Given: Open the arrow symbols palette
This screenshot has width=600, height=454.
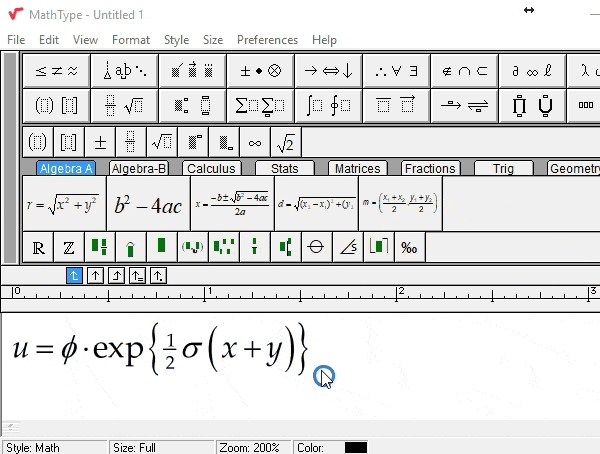Looking at the screenshot, I should coord(328,71).
